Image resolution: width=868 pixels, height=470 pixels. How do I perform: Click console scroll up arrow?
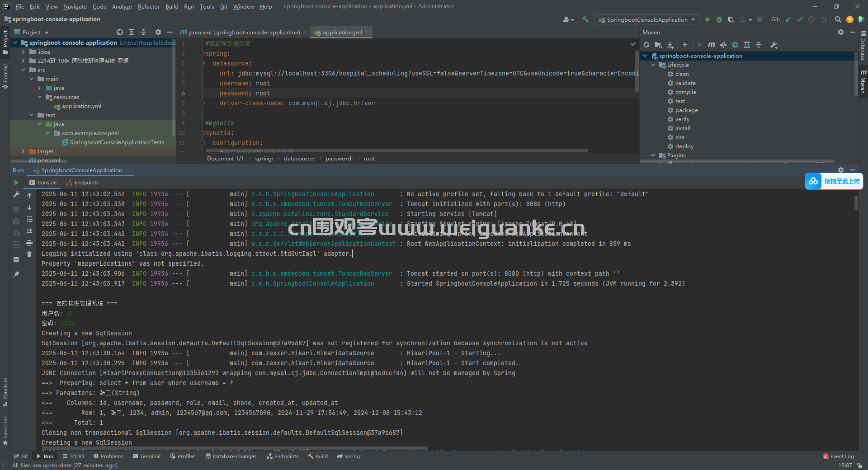point(29,196)
